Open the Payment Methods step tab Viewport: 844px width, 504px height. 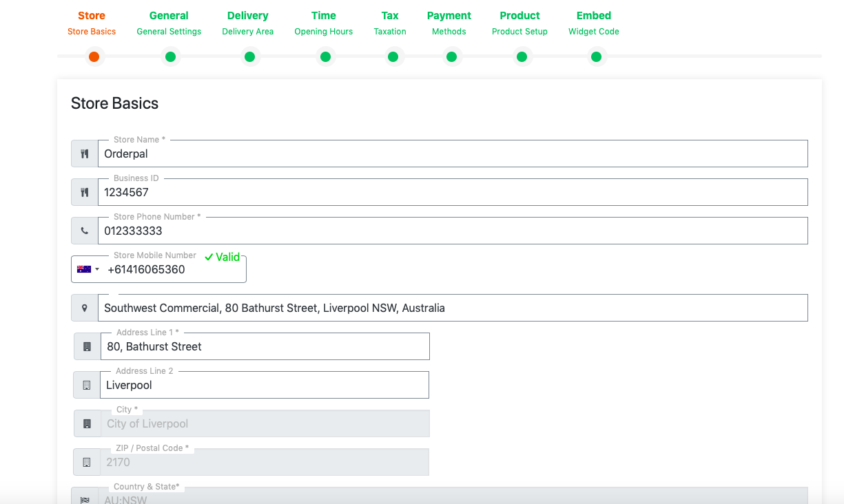(x=449, y=23)
